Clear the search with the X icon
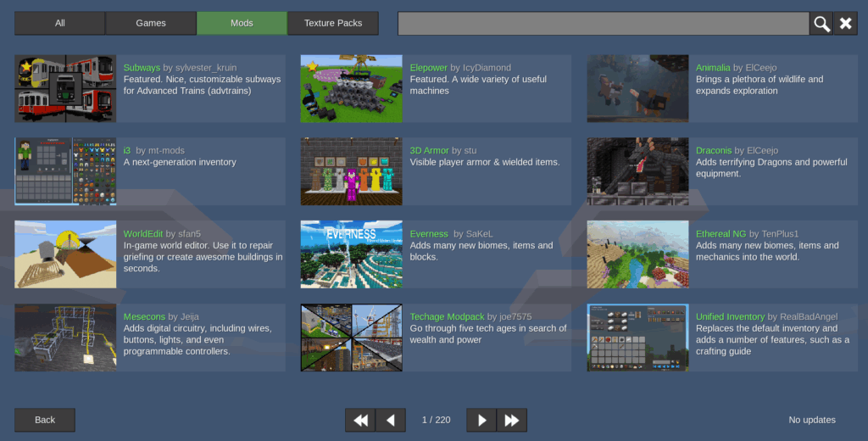This screenshot has width=868, height=441. point(845,24)
